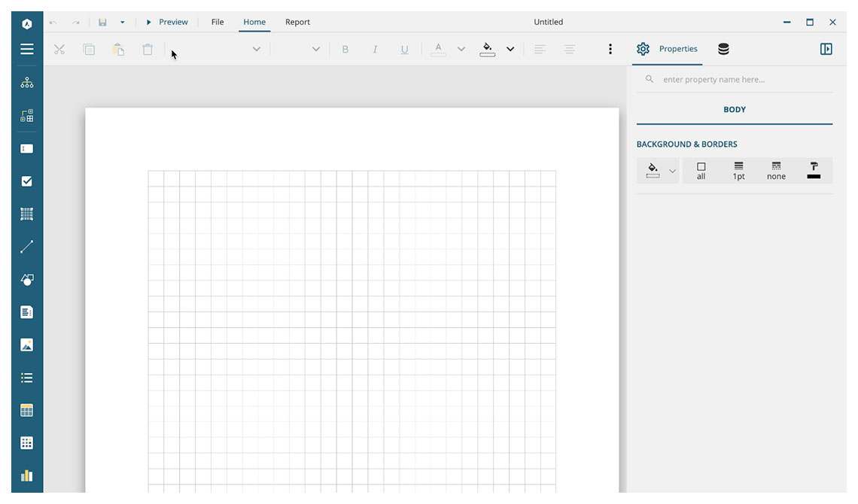Open the group editor icon in sidebar
Image resolution: width=858 pixels, height=504 pixels.
pos(27,116)
